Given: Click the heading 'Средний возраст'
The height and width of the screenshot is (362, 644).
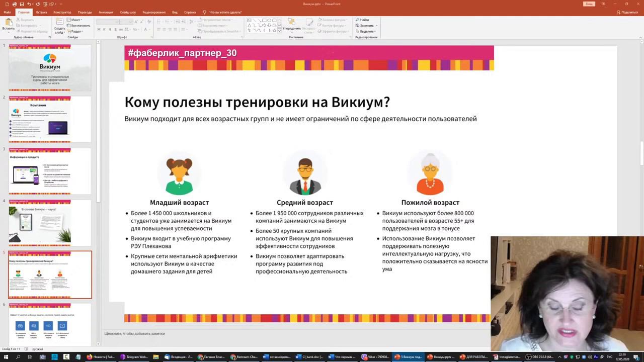Looking at the screenshot, I should (304, 203).
